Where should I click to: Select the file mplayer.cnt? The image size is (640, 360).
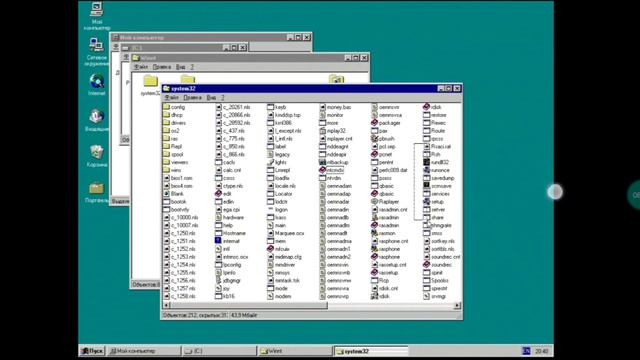click(336, 139)
